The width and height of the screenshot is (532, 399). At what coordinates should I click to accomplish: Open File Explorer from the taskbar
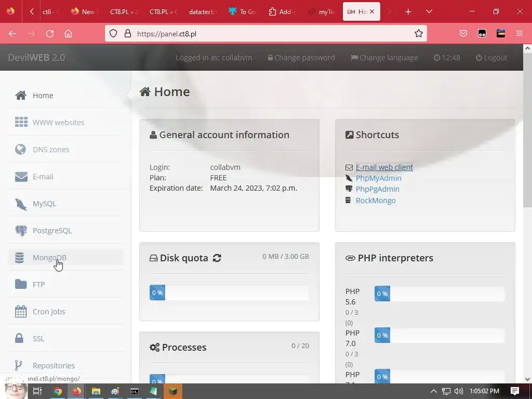(x=96, y=391)
